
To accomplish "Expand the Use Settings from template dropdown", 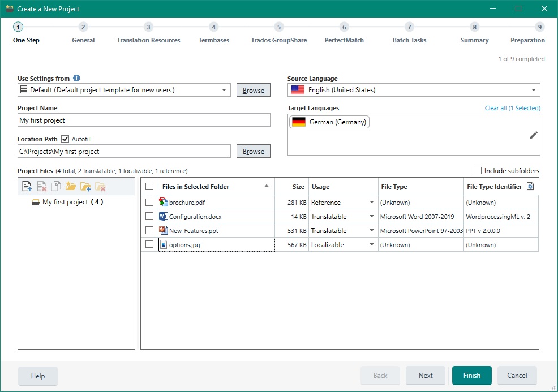I will [224, 90].
